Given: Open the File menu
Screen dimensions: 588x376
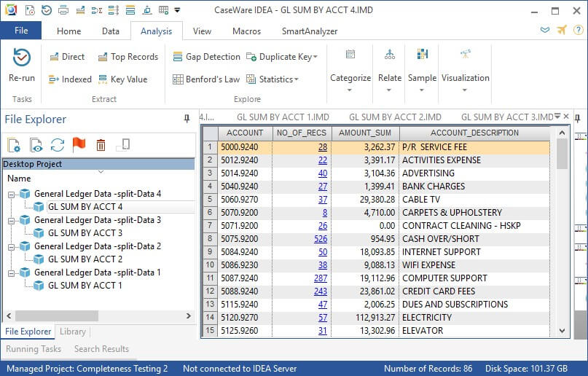Looking at the screenshot, I should click(21, 31).
